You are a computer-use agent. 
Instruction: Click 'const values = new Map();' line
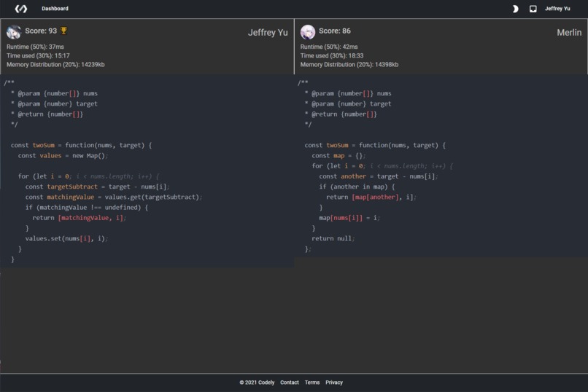(63, 156)
